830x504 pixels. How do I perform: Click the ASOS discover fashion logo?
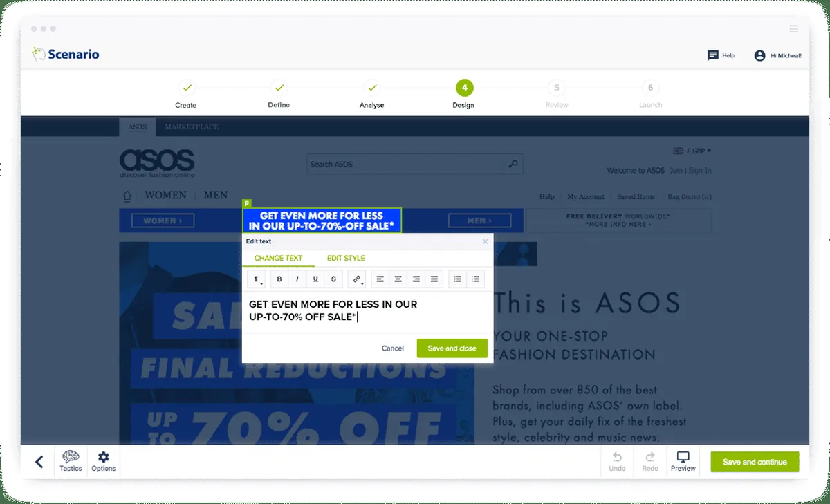[157, 163]
